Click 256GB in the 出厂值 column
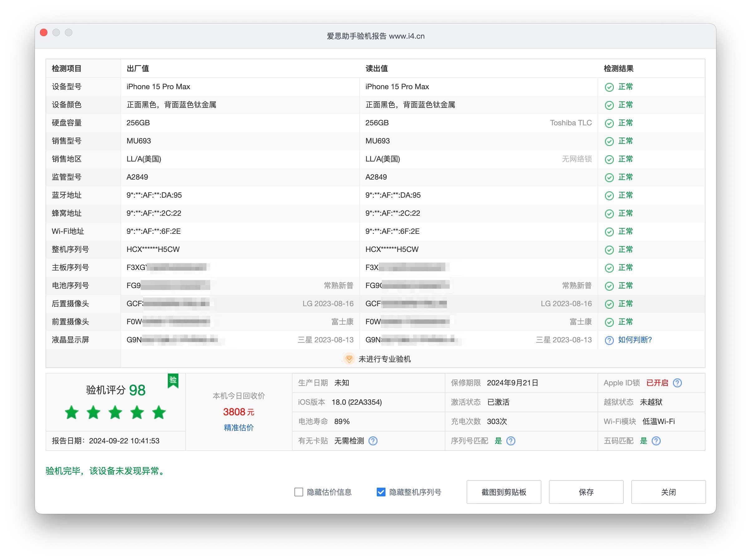 pyautogui.click(x=138, y=123)
